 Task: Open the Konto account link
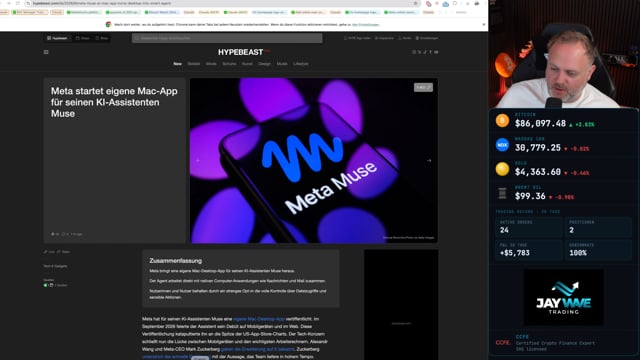pyautogui.click(x=405, y=38)
